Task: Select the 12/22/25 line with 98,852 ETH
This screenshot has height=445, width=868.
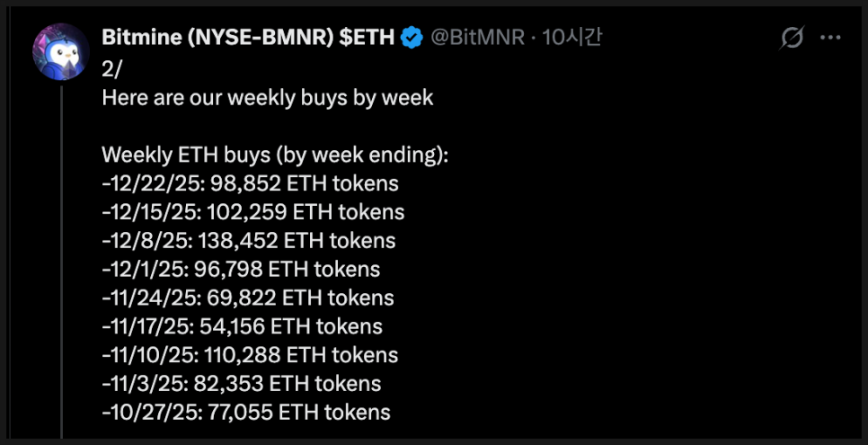Action: coord(250,183)
